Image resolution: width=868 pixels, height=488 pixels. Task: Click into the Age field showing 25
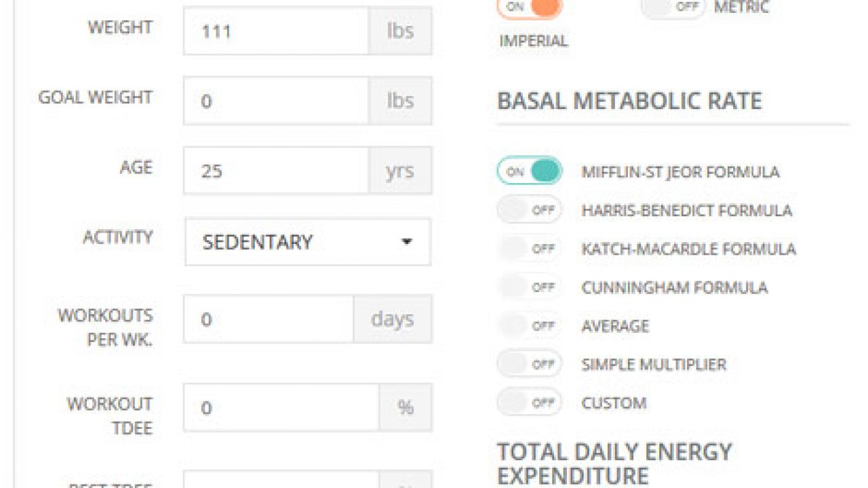[276, 171]
